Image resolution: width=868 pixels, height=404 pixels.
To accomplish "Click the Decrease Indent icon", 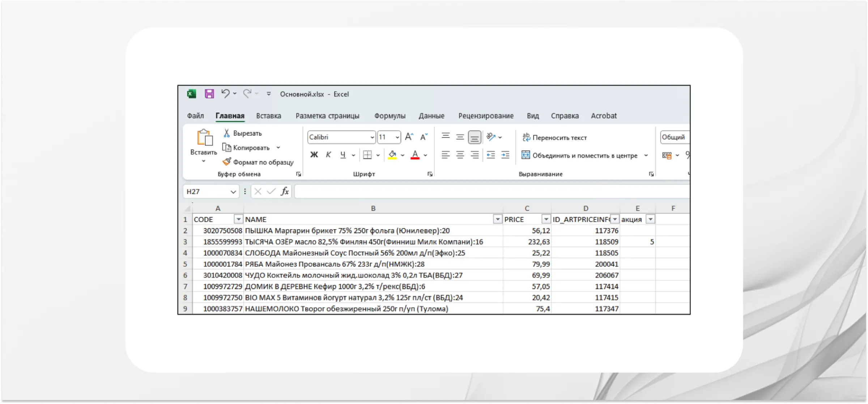I will point(491,155).
